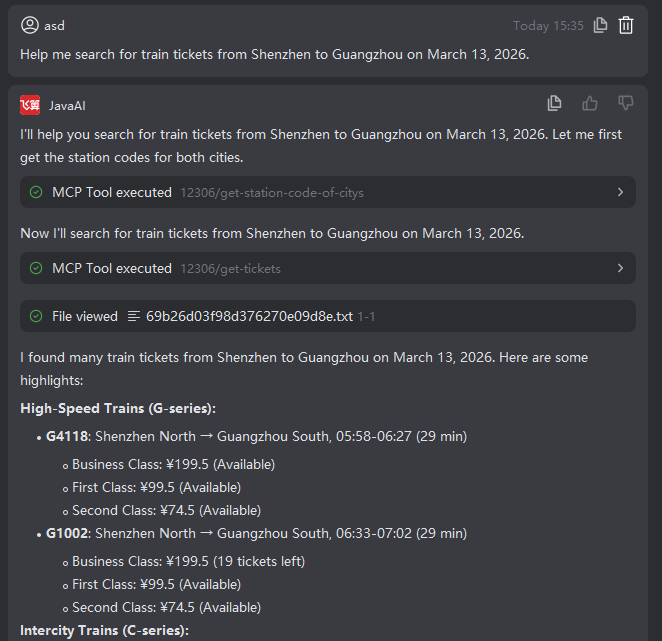Expand the get-tickets tool result chevron

[620, 268]
